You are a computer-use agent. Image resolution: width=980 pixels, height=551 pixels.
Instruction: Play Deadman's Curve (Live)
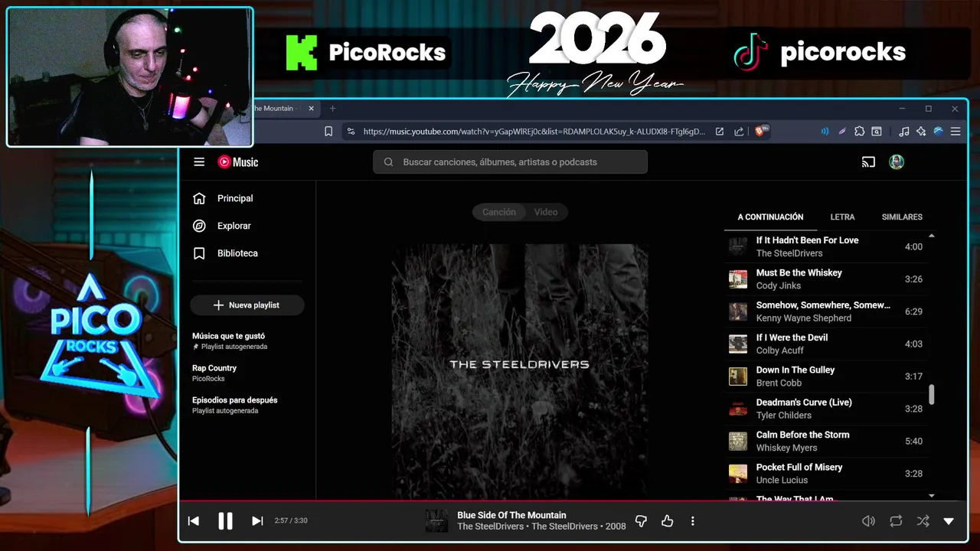825,409
